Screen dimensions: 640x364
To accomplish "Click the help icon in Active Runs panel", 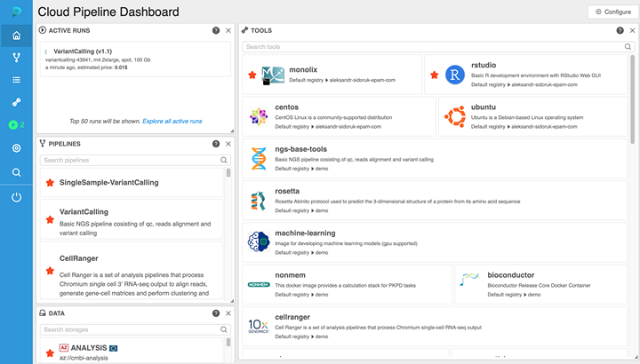I will click(x=216, y=30).
